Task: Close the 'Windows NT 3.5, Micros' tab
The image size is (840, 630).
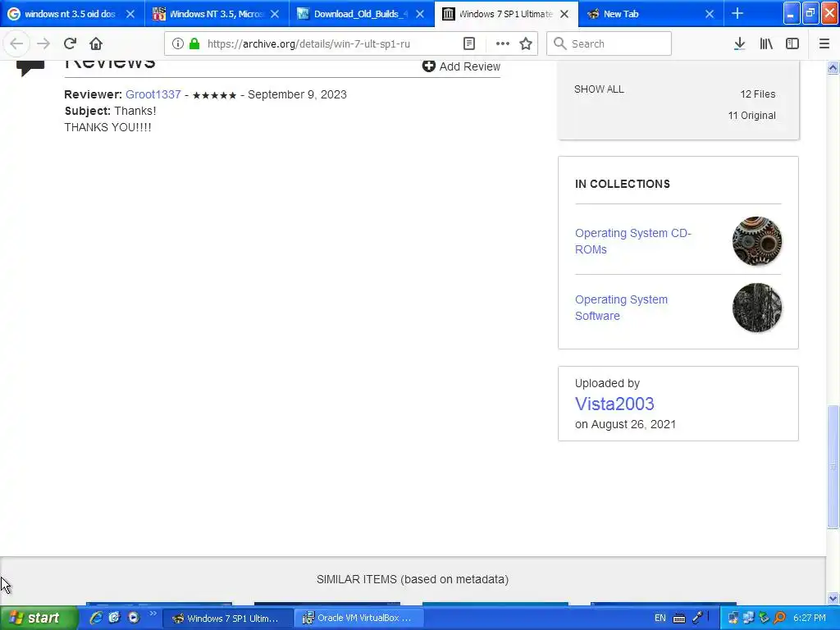Action: coord(275,14)
